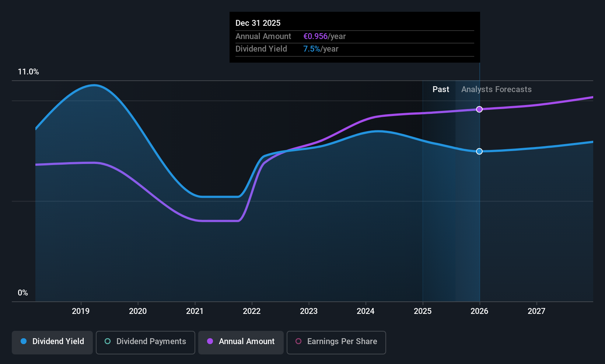The image size is (605, 364).
Task: Click the 0% y-axis label
Action: coord(23,293)
